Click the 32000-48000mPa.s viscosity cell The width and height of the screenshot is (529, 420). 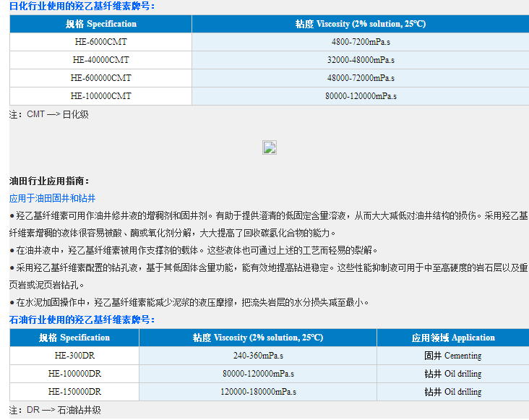[x=360, y=60]
